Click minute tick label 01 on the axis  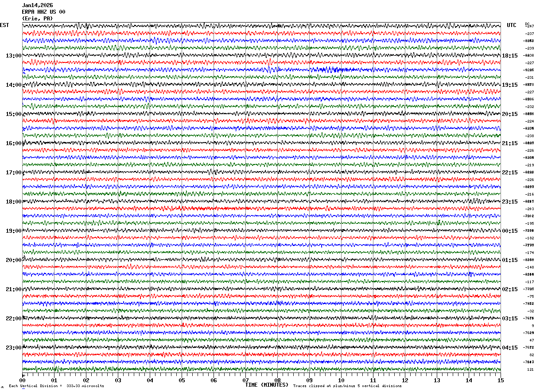pyautogui.click(x=54, y=380)
